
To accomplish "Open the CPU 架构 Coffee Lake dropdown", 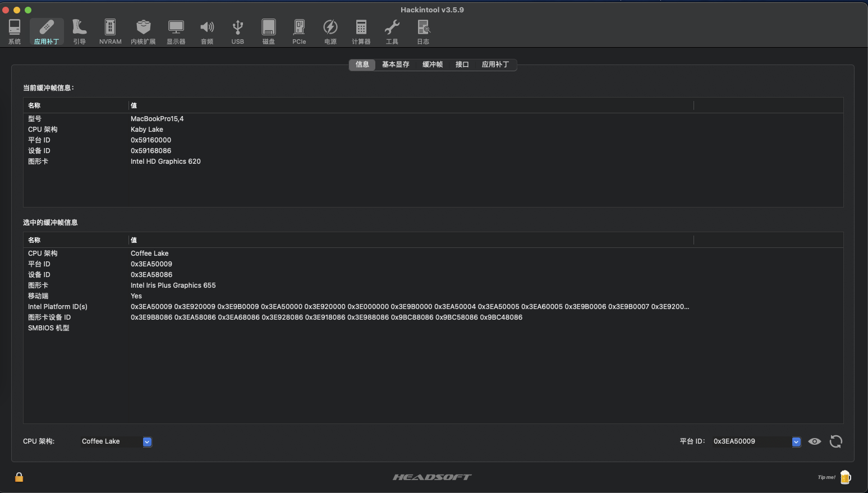I will 116,441.
